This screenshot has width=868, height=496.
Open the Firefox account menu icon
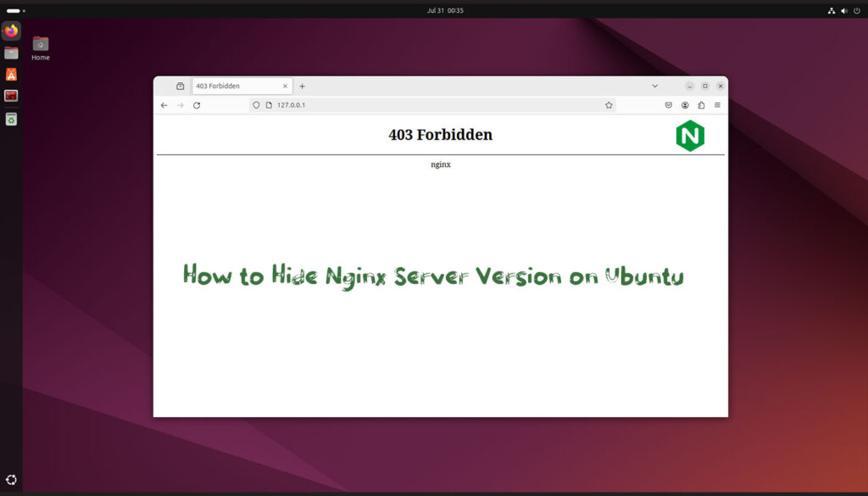click(685, 105)
